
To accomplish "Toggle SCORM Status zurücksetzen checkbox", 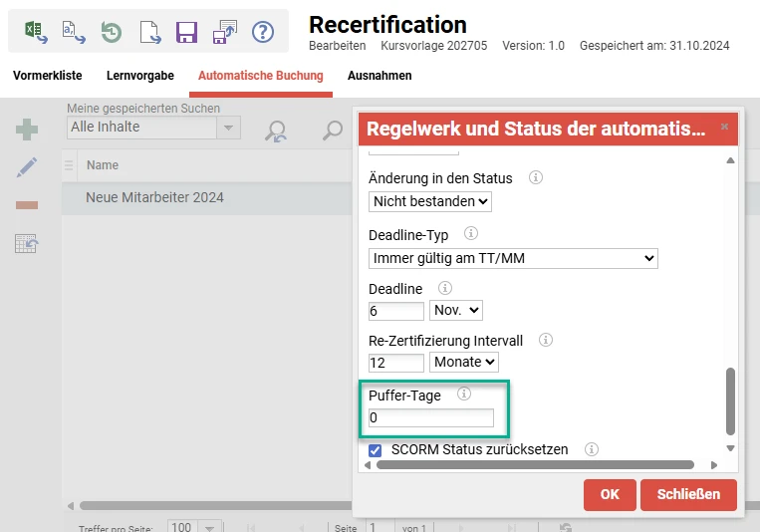I will pos(376,450).
